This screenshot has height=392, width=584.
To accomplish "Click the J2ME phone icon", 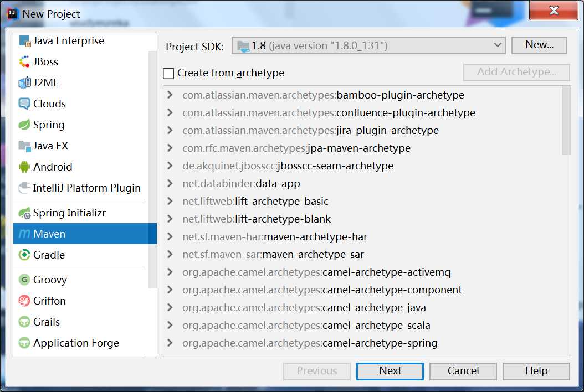I will tap(24, 82).
